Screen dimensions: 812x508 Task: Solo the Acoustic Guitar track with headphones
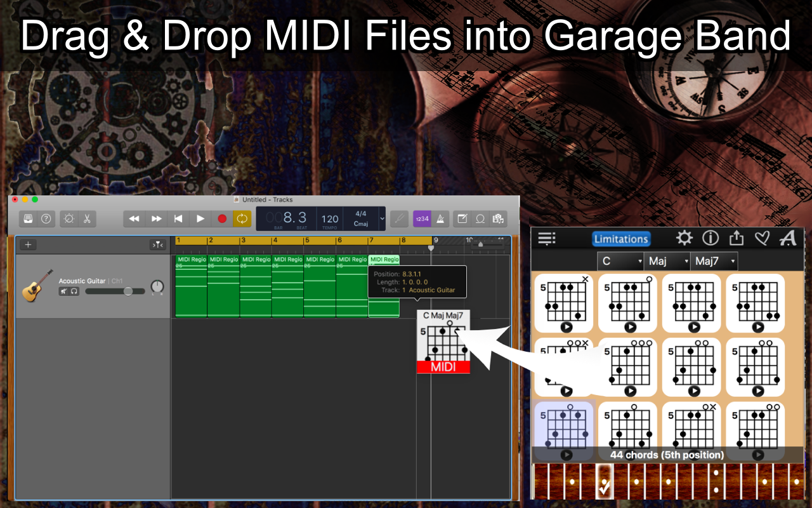[74, 291]
